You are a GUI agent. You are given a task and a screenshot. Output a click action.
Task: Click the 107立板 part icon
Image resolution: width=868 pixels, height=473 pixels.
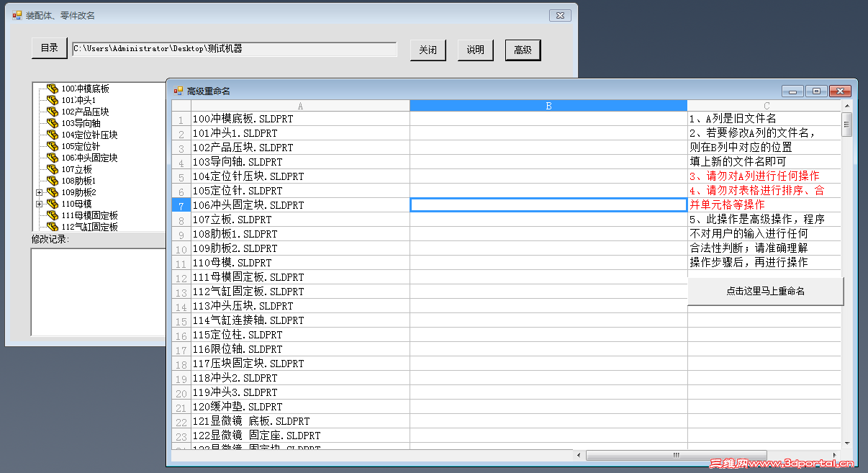tap(53, 169)
